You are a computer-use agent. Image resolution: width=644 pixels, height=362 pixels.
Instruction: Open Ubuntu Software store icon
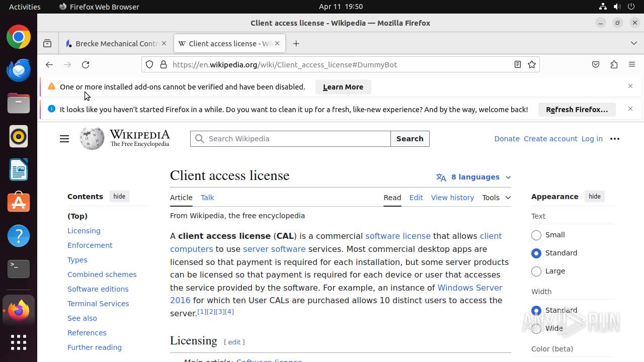[x=19, y=203]
